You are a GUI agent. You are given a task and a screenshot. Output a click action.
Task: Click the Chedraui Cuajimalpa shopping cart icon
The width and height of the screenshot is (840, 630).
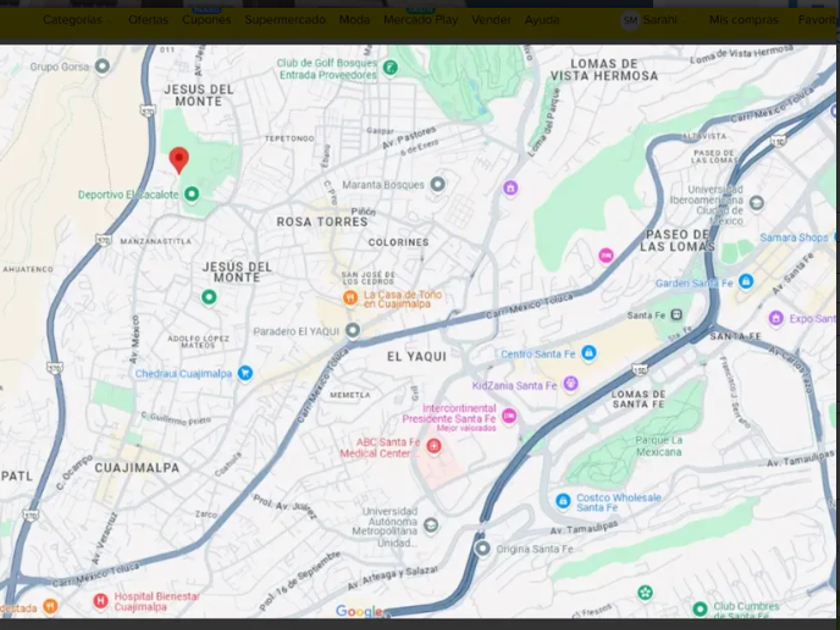[245, 373]
